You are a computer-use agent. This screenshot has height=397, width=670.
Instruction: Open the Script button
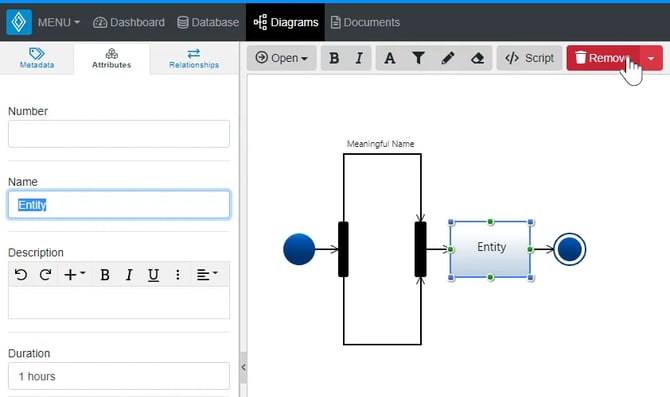coord(529,58)
